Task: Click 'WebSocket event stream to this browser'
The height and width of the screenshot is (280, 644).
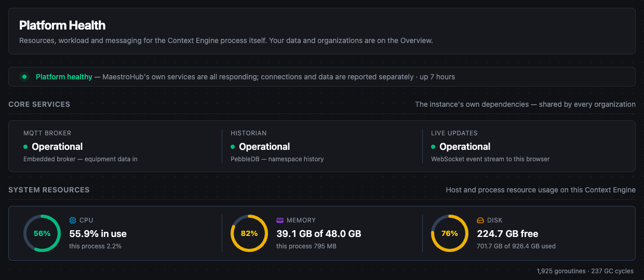Action: pyautogui.click(x=490, y=159)
